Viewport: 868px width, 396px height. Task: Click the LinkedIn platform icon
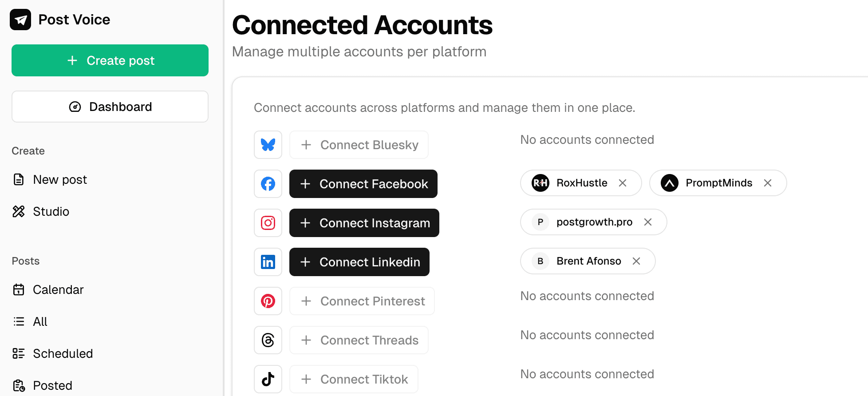pyautogui.click(x=268, y=262)
